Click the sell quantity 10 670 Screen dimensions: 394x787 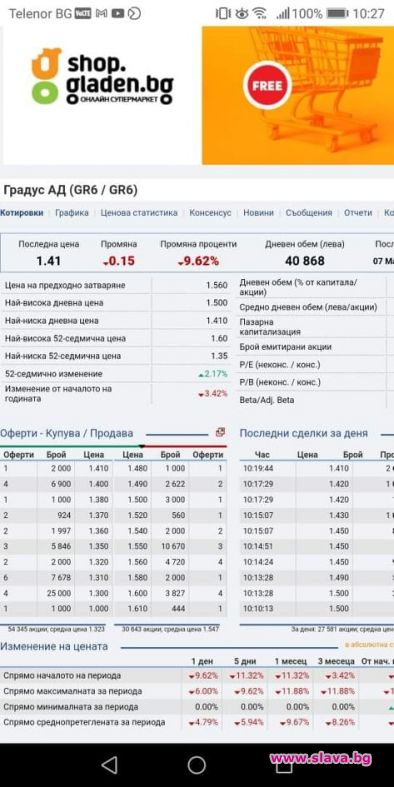(174, 546)
